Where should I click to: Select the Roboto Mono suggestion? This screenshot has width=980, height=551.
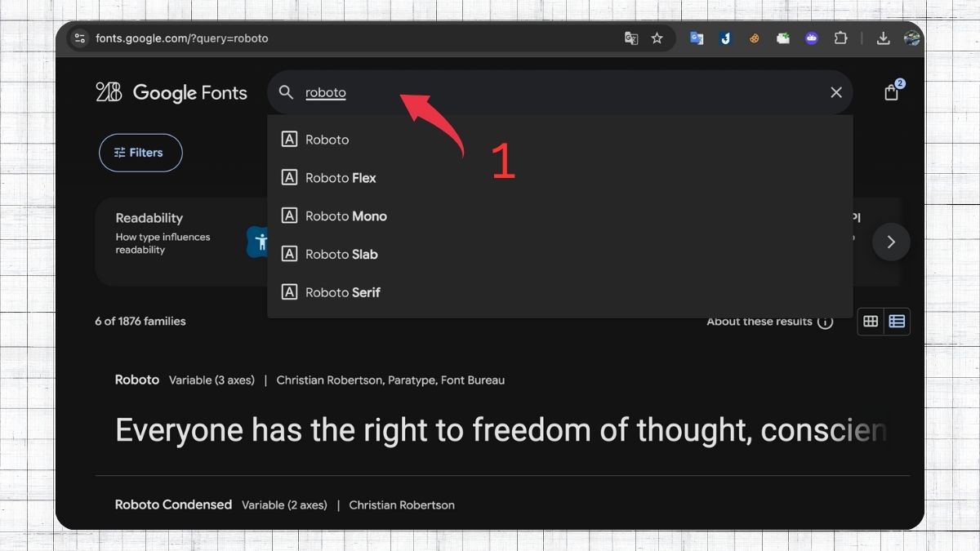(x=560, y=216)
